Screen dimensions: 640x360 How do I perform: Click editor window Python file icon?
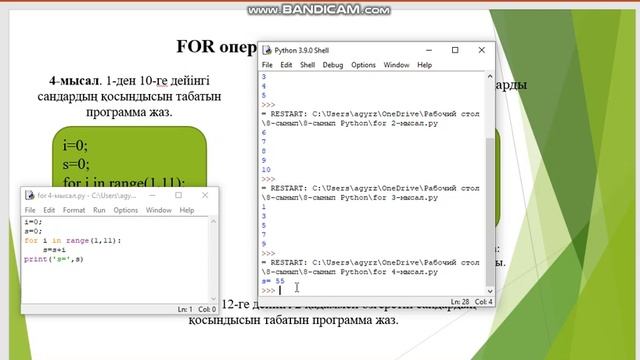pyautogui.click(x=29, y=195)
